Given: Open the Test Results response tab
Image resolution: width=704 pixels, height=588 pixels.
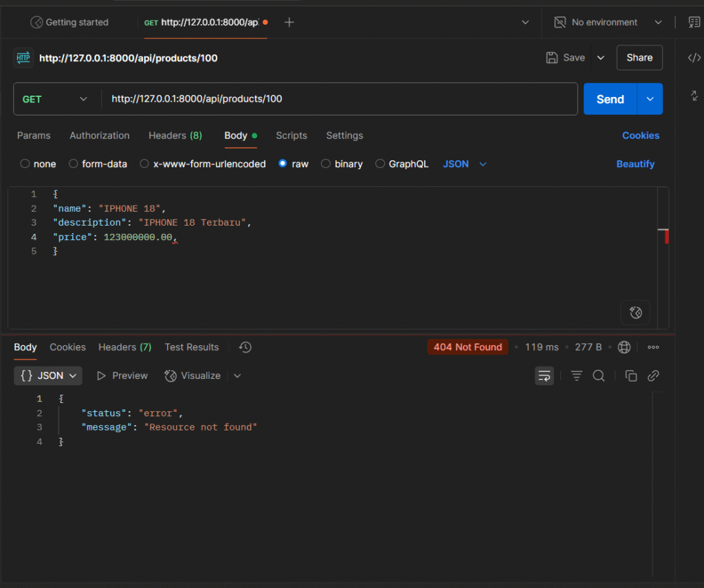Looking at the screenshot, I should (191, 347).
